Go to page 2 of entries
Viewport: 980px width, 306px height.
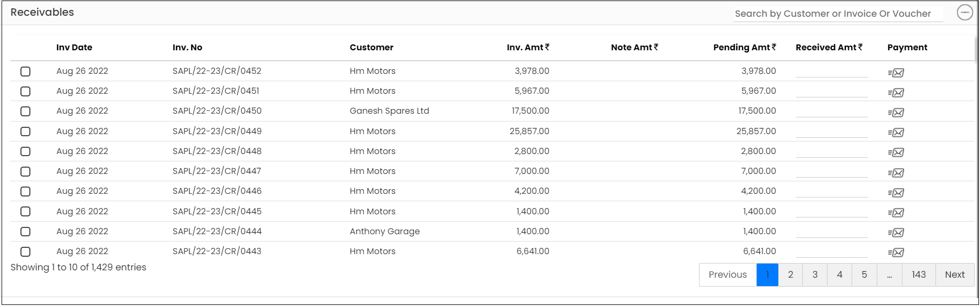[x=790, y=275]
